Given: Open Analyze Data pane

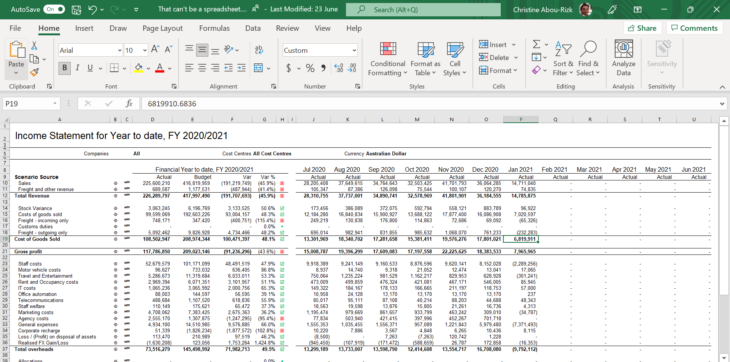Looking at the screenshot, I should pos(623,58).
